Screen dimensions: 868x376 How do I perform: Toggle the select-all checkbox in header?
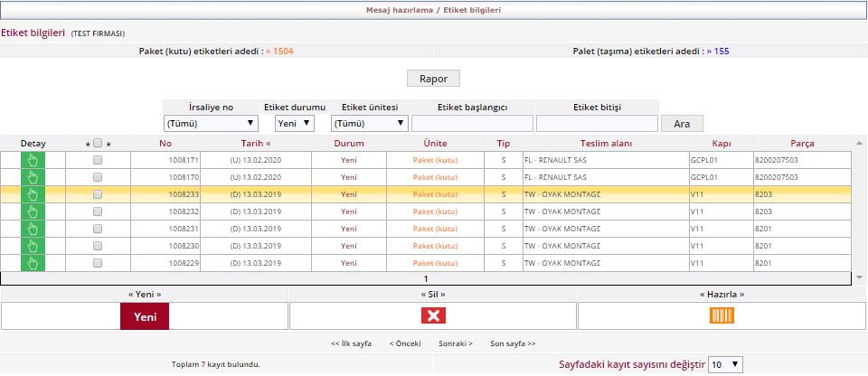[x=98, y=143]
